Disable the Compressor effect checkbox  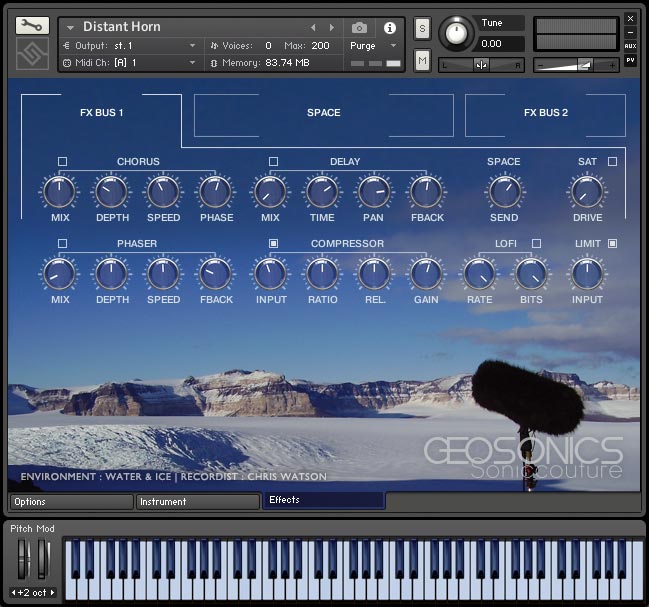click(273, 243)
